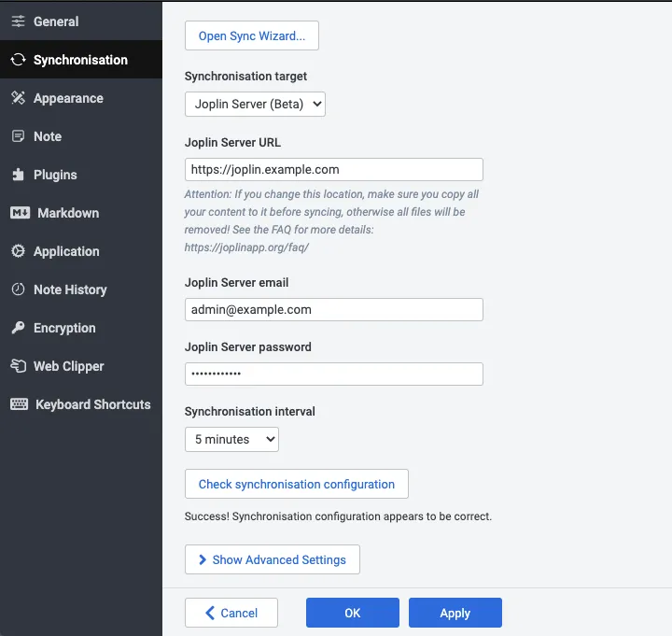Click Check synchronisation configuration button
This screenshot has height=636, width=672.
pos(297,484)
